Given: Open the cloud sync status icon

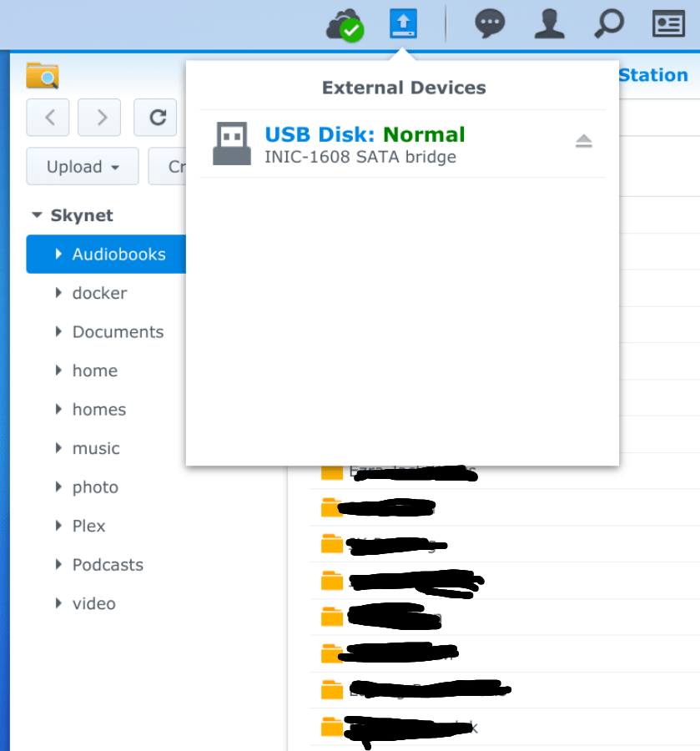Looking at the screenshot, I should [345, 24].
